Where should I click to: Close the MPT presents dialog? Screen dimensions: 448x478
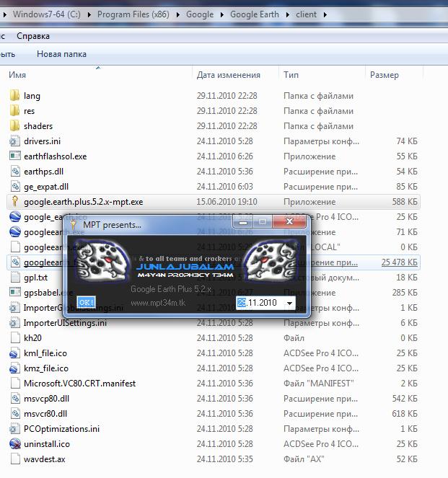(x=289, y=221)
